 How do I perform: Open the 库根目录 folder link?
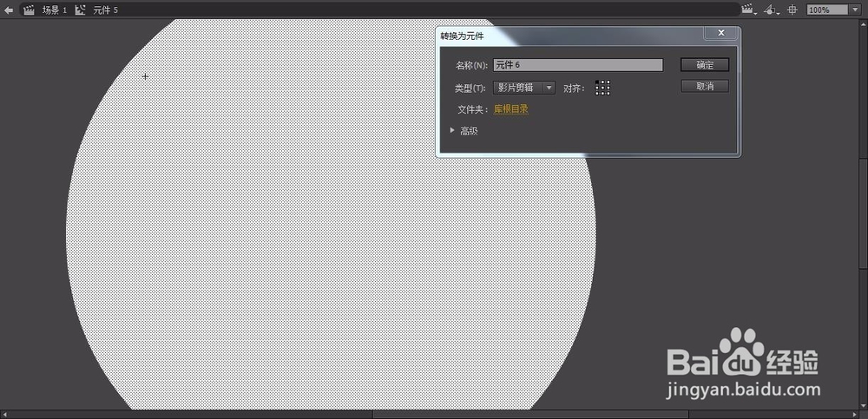point(511,109)
